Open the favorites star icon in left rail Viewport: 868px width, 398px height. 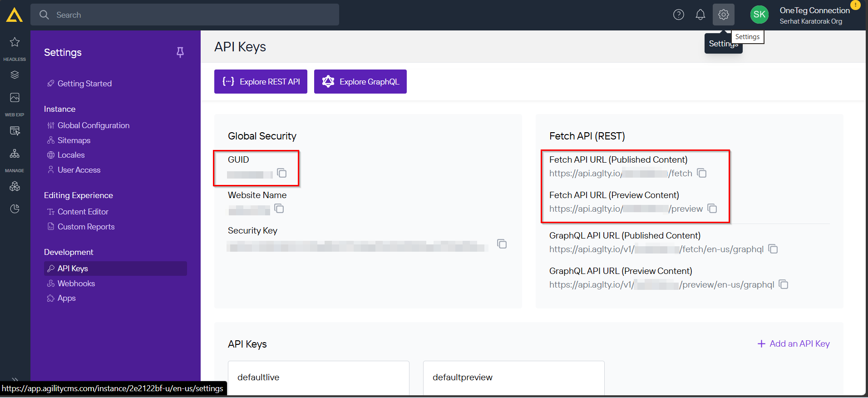[15, 42]
